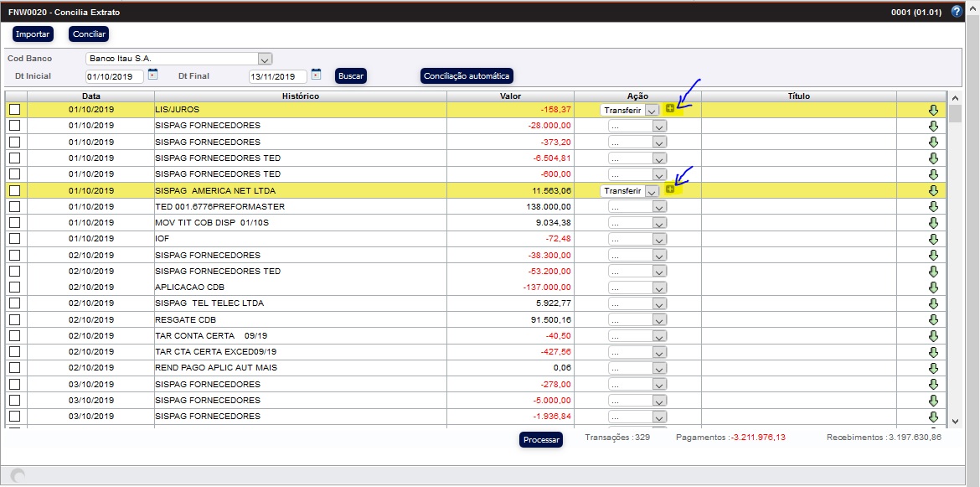This screenshot has height=487, width=980.
Task: Click green arrow in APLICACAO CDB row
Action: (x=933, y=288)
